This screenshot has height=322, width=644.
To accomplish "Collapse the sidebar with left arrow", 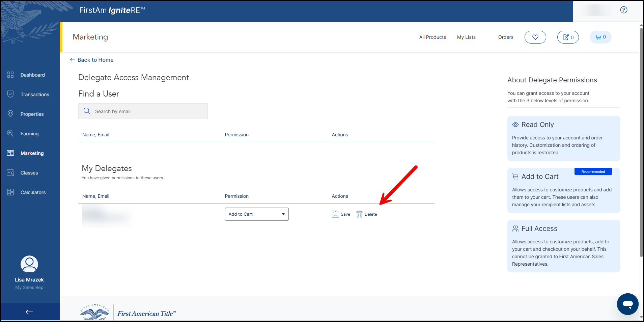I will 29,312.
